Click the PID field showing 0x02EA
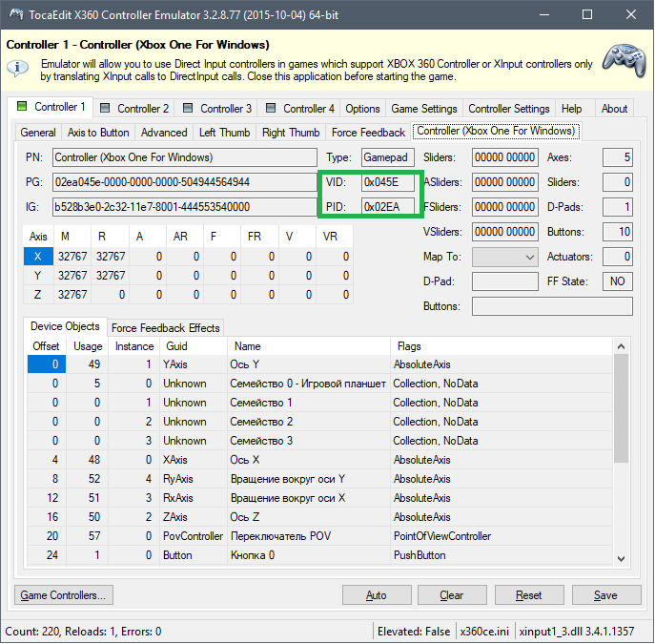Screen dimensions: 655x644 (388, 207)
